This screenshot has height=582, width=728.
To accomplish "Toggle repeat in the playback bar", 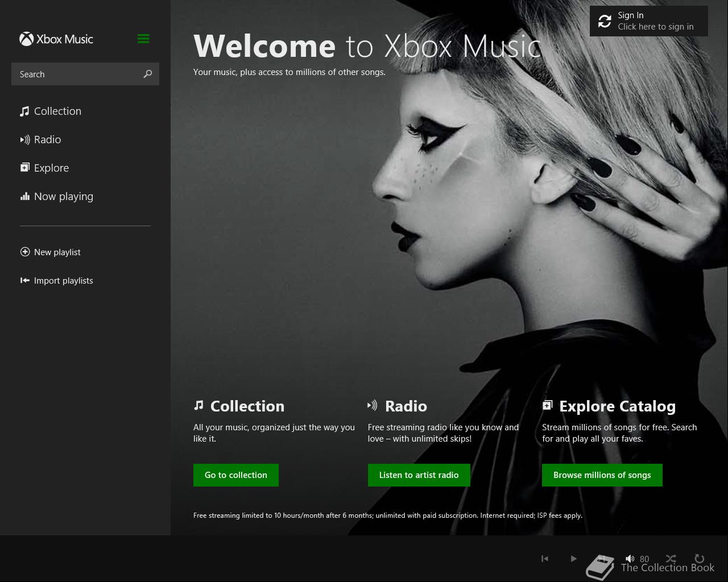I will click(700, 559).
